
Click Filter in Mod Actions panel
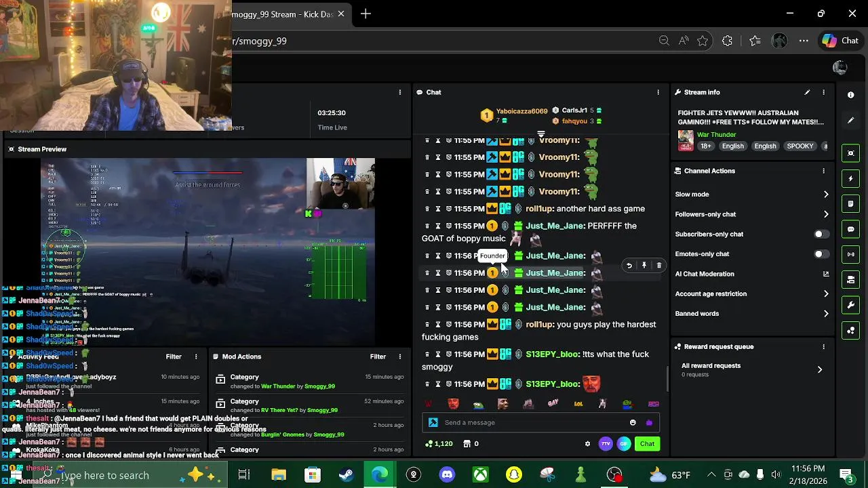(x=378, y=357)
